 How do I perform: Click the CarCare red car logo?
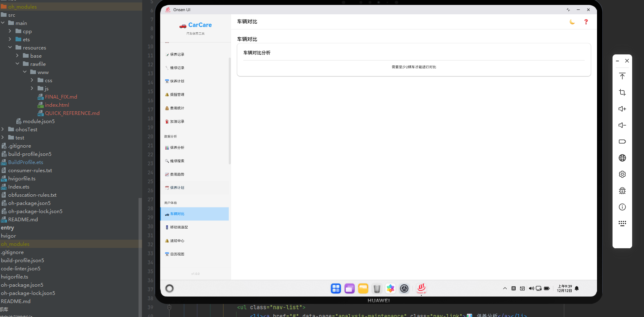click(x=183, y=26)
